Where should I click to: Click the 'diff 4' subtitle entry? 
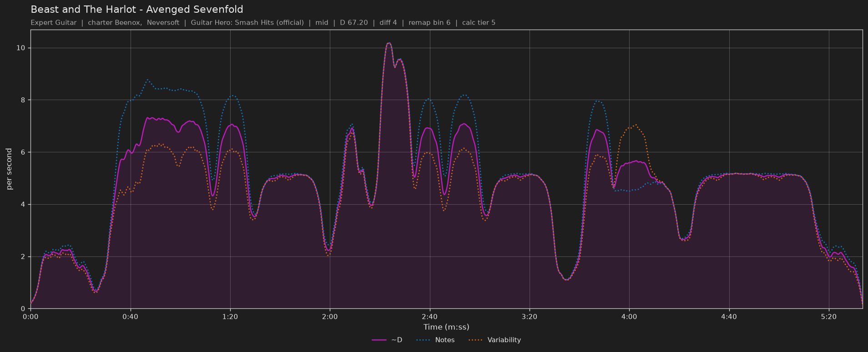pos(388,23)
